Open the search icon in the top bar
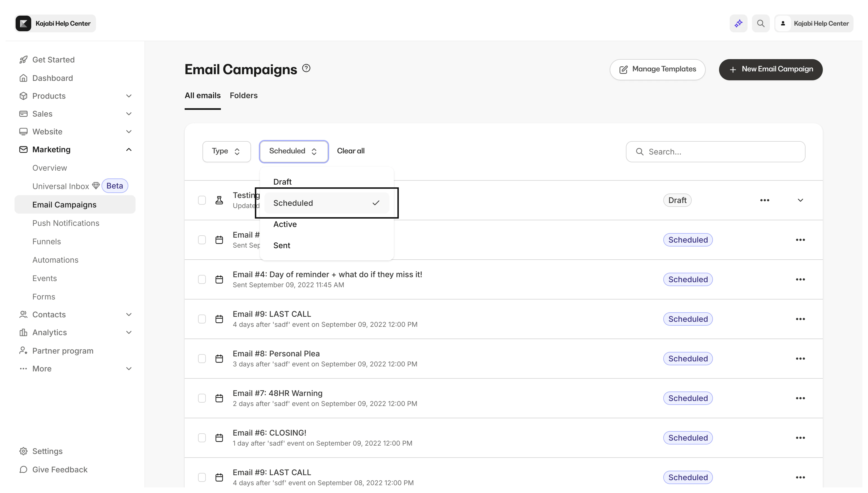 (x=761, y=23)
